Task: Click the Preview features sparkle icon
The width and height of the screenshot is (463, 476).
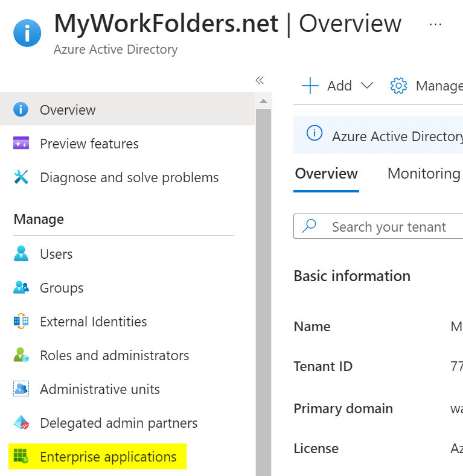Action: coord(21,144)
